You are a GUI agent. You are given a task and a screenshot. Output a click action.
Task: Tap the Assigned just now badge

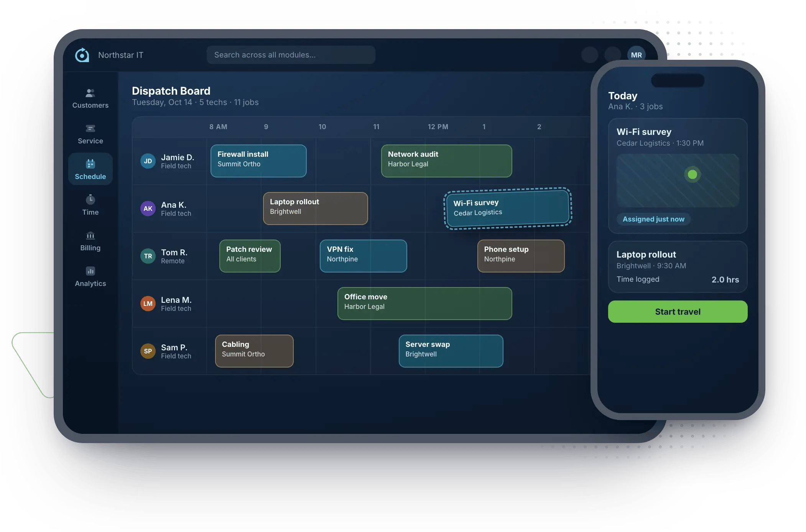[x=653, y=219]
